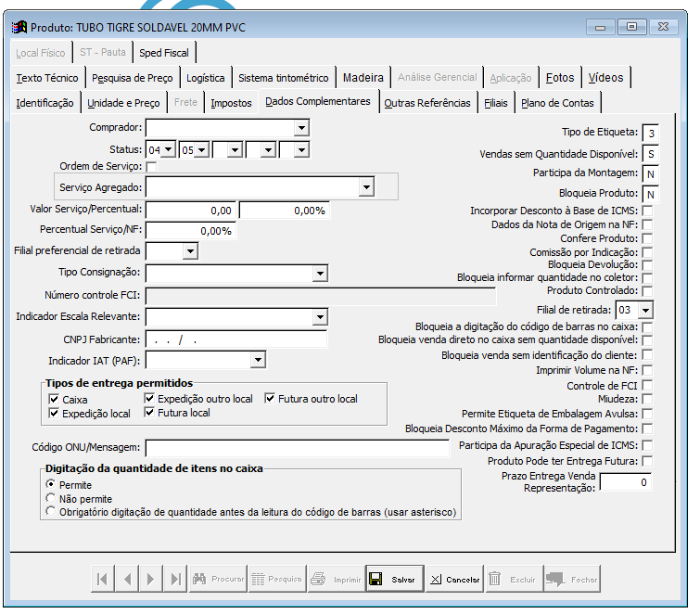Open the Sped Fiscal tab

click(x=164, y=53)
